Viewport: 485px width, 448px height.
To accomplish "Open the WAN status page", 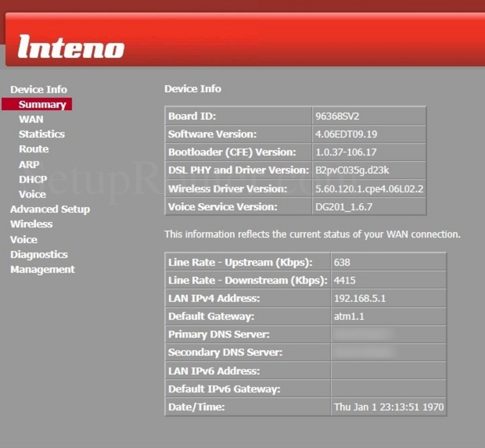I will 30,119.
